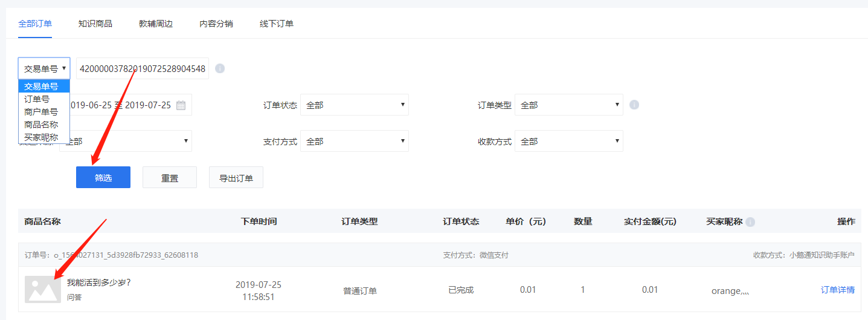Click product title 我能活到多少岁?
Screen dimensions: 868x320
click(99, 282)
